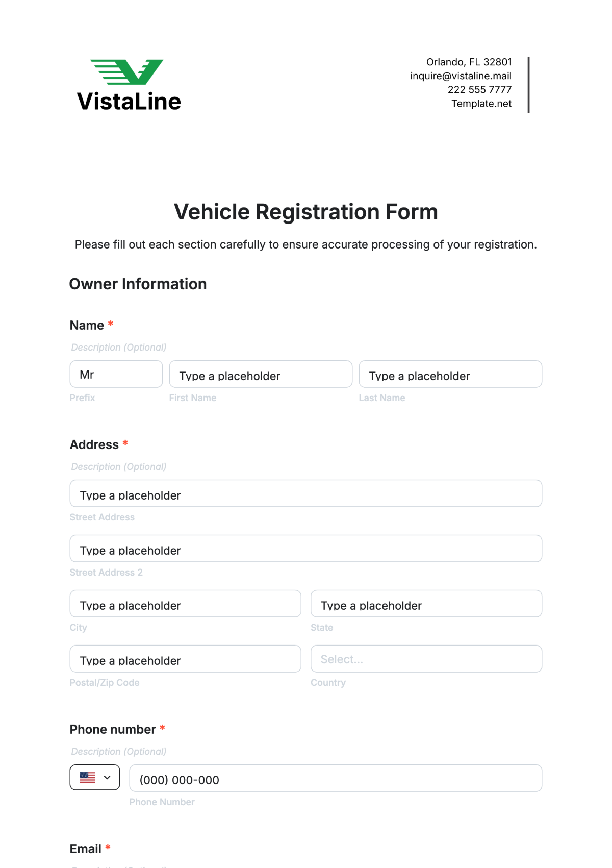
Task: Select the State input field
Action: [426, 604]
